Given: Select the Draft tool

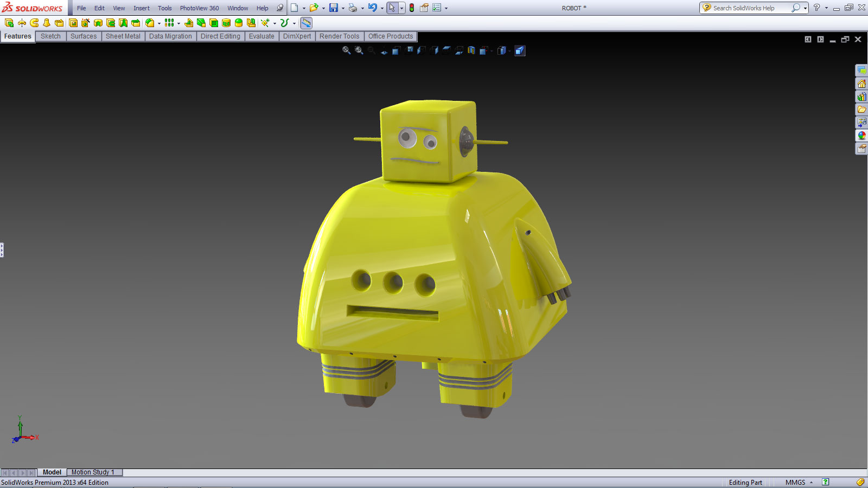Looking at the screenshot, I should (201, 23).
